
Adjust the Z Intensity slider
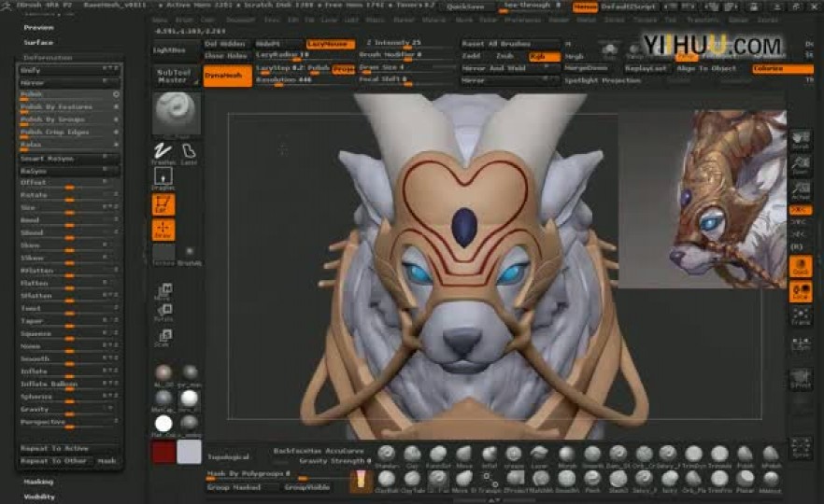coord(407,44)
